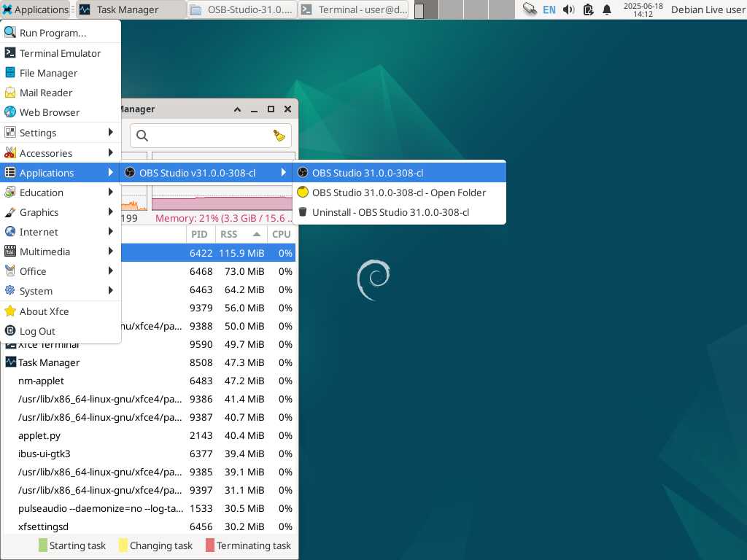747x560 pixels.
Task: Open the volume speaker tray icon
Action: click(568, 9)
